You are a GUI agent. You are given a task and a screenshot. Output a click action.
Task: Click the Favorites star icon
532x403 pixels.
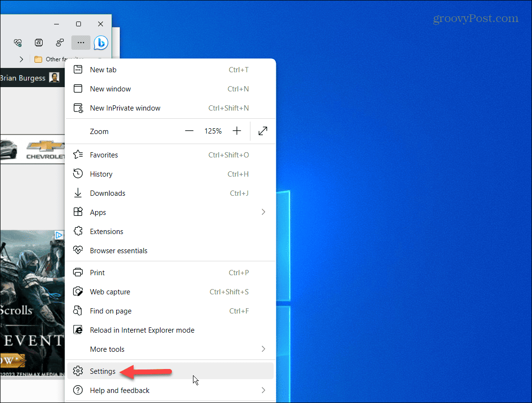[78, 155]
